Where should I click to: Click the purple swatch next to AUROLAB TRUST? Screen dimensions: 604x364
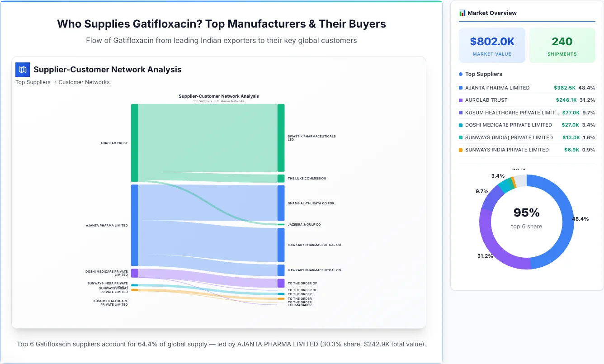[461, 100]
